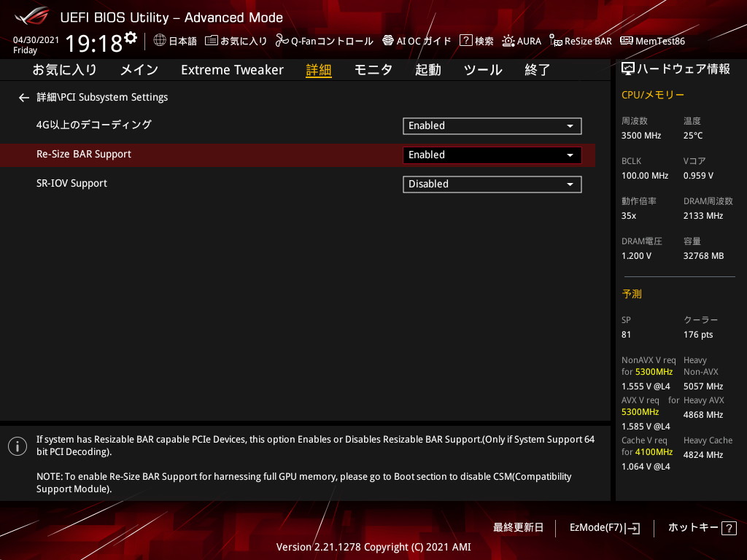Viewport: 747px width, 560px height.
Task: Click the yellow 4100MHz cache value
Action: (654, 452)
